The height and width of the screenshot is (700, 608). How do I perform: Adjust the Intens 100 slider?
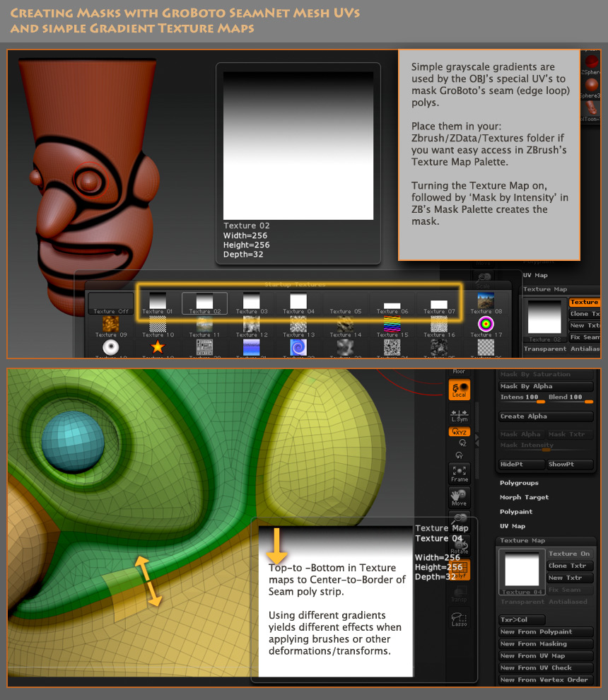coord(522,397)
